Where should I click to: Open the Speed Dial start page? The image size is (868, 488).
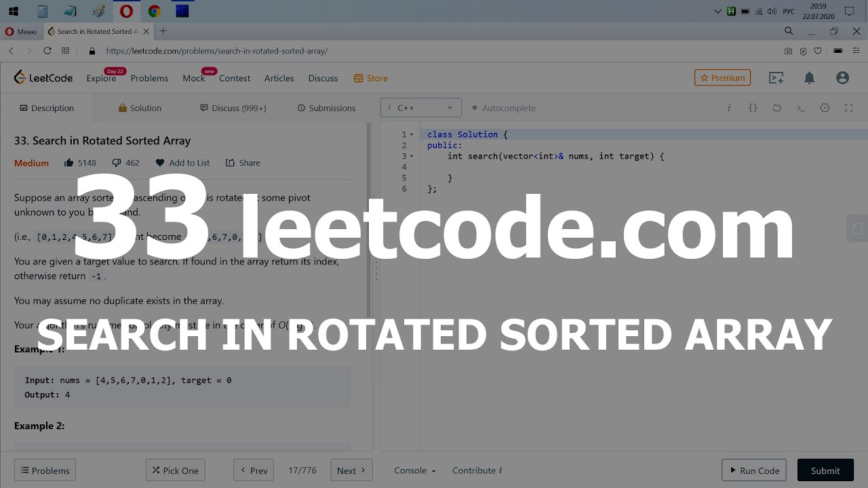pyautogui.click(x=66, y=51)
